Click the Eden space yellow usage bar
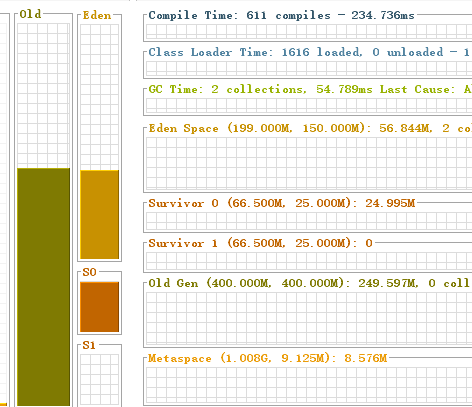 [x=100, y=215]
